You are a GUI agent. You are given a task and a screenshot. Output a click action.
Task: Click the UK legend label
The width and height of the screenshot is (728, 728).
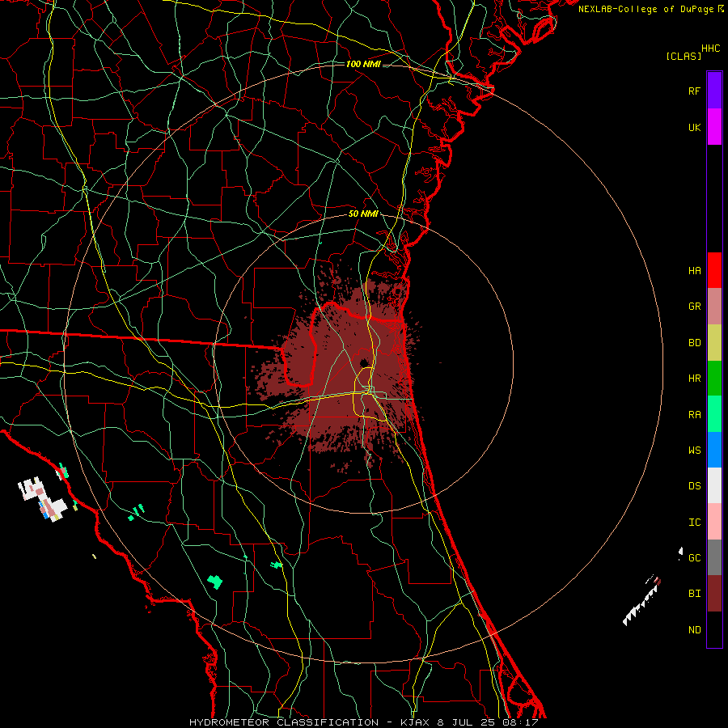pos(694,127)
